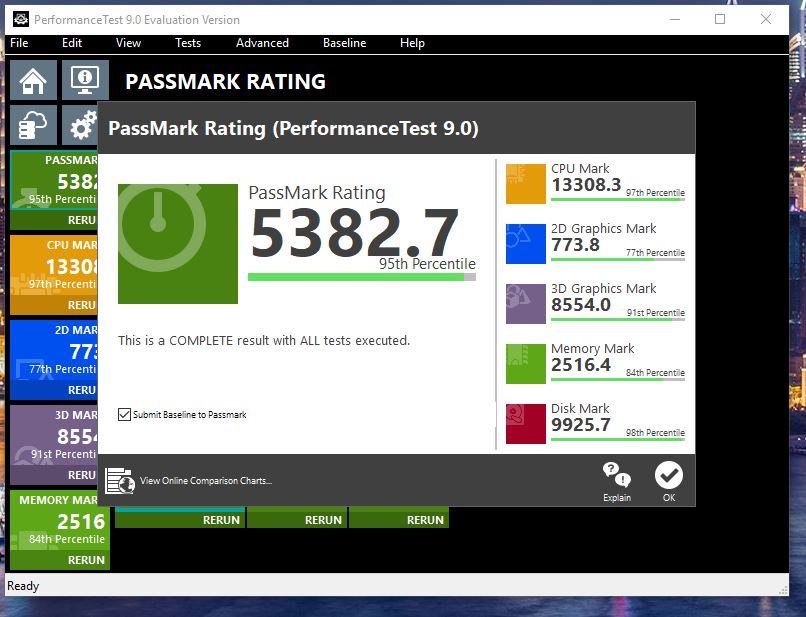Click the CPU Mark 13308.3 value
Screen dimensions: 806x617
[x=587, y=185]
